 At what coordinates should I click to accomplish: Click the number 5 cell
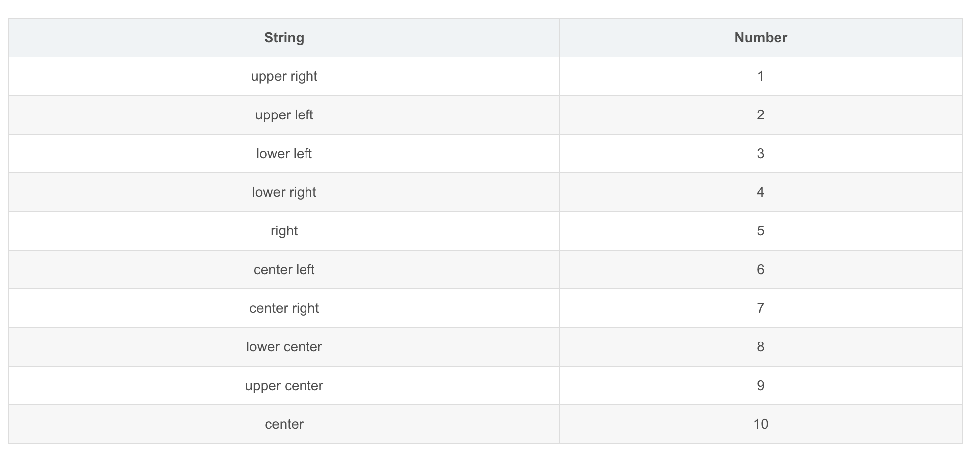760,231
